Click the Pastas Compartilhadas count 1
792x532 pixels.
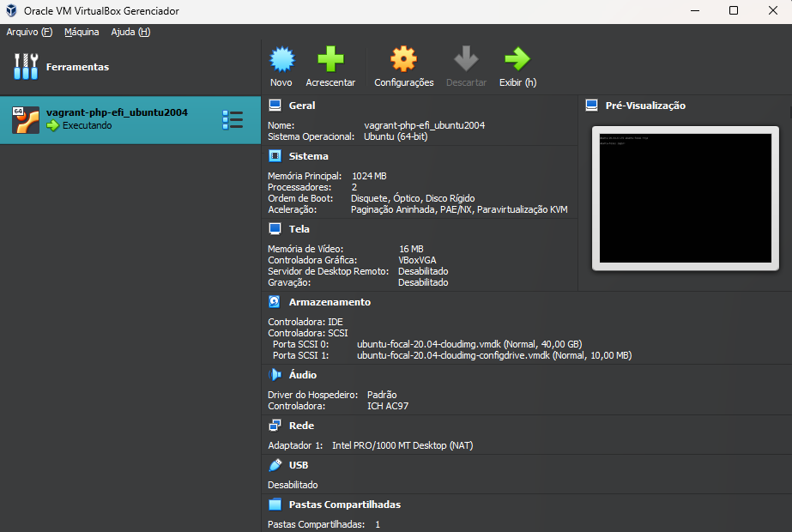tap(378, 524)
